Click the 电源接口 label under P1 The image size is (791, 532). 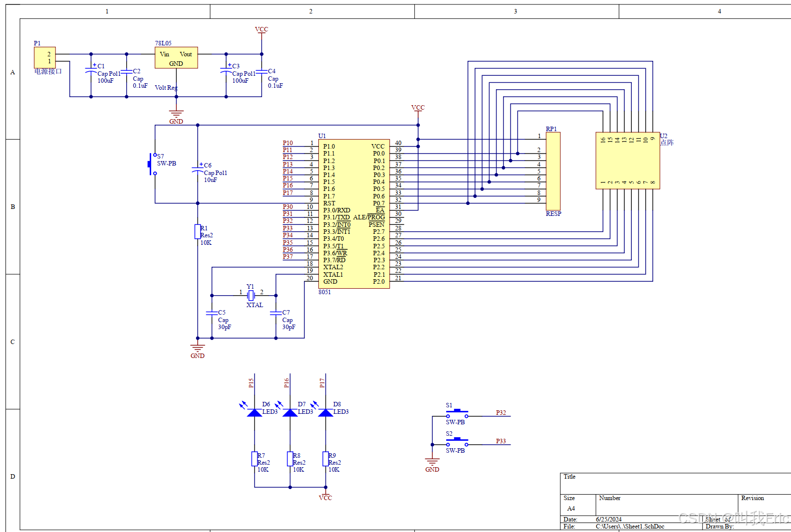[x=48, y=72]
